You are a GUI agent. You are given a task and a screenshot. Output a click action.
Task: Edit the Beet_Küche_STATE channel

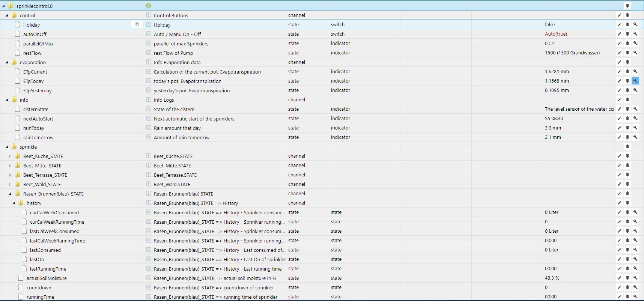[x=620, y=156]
